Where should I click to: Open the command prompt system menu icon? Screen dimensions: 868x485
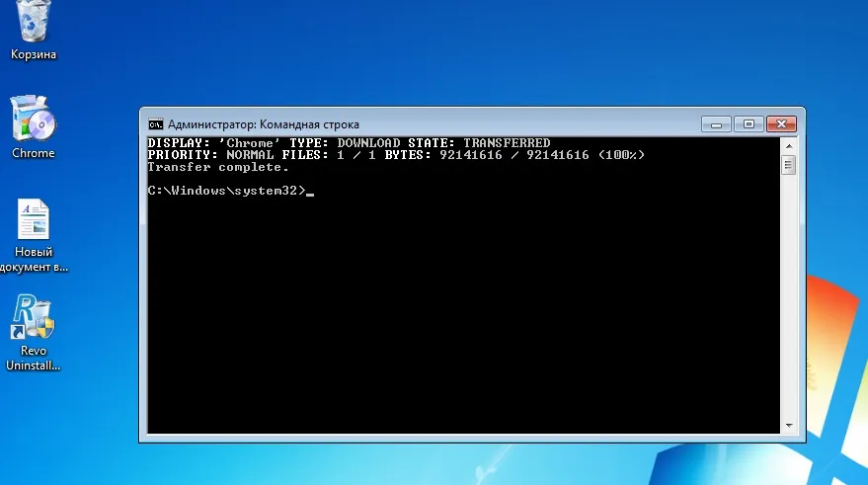156,124
